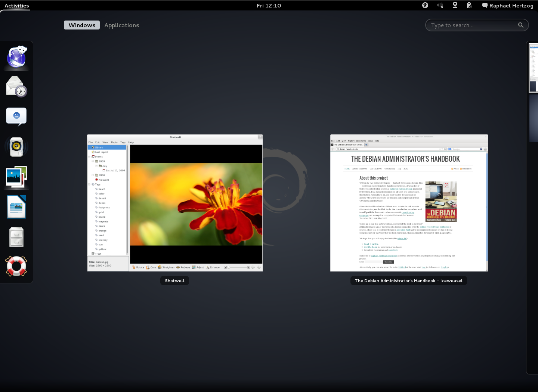Click Debian Administrator's Handbook Iceweasel caption

(x=408, y=281)
